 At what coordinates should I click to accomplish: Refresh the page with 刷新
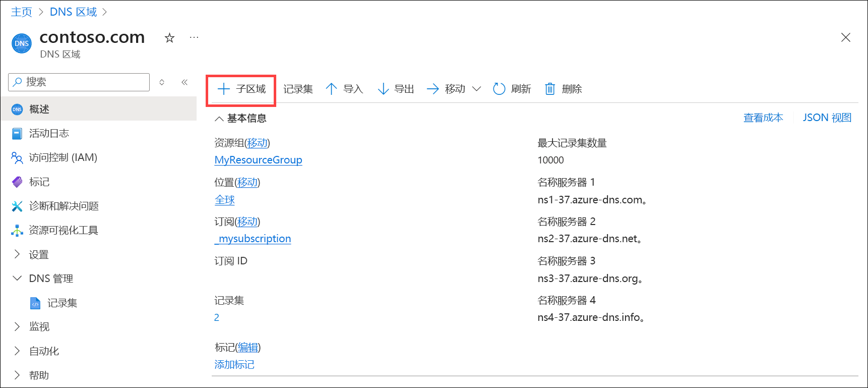(512, 89)
